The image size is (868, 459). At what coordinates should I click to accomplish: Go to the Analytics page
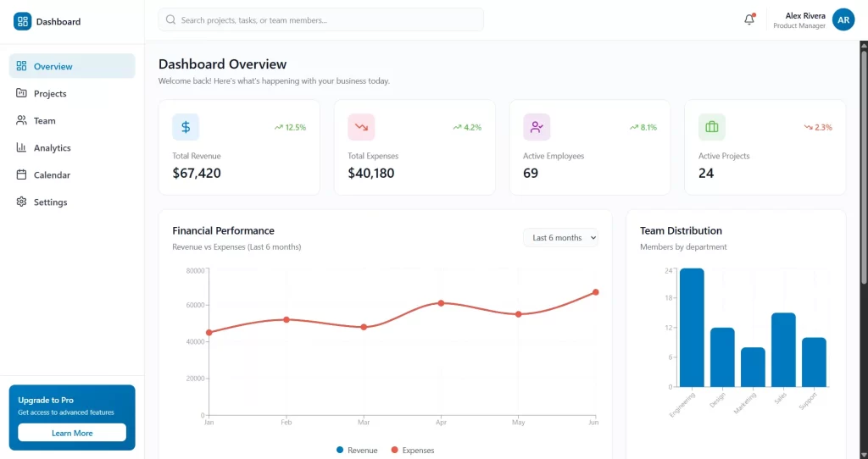click(52, 148)
